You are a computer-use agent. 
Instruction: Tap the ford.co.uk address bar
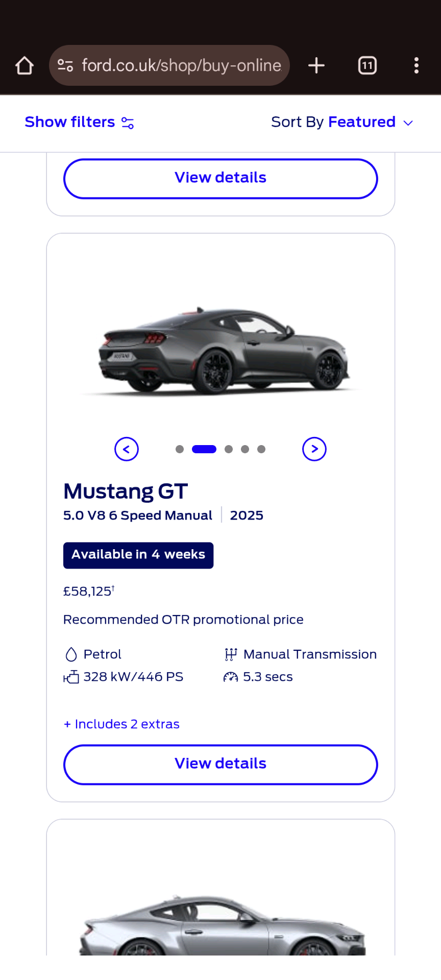181,65
